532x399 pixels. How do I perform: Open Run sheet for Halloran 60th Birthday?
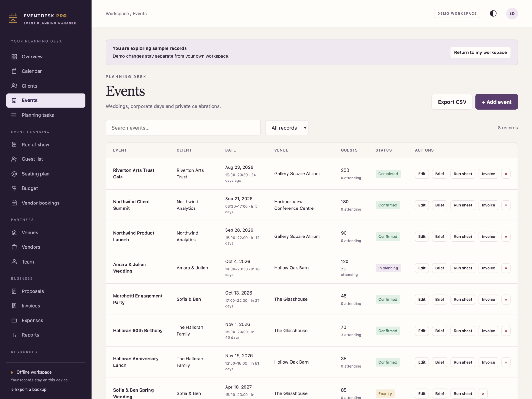[x=463, y=331]
